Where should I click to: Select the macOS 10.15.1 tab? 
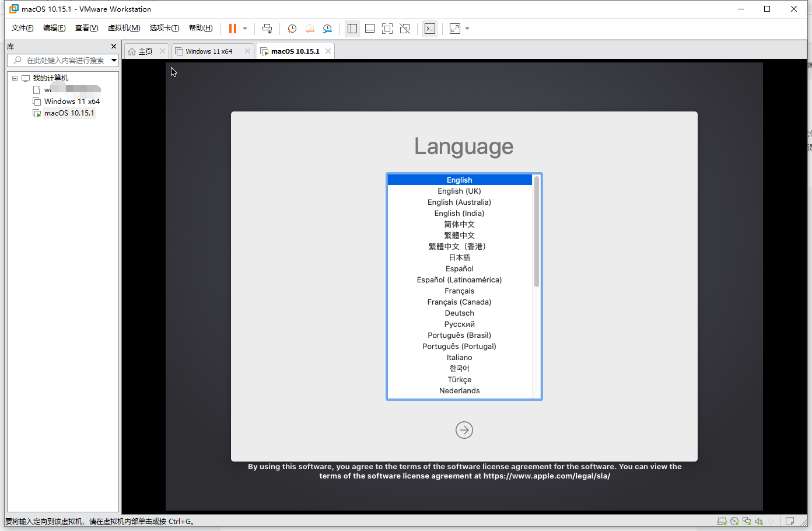(x=295, y=51)
